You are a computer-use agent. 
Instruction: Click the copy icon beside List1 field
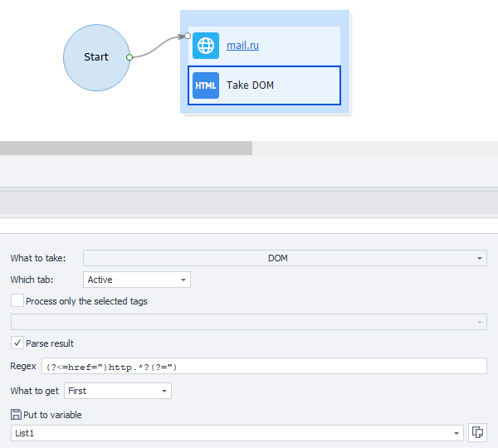click(477, 432)
